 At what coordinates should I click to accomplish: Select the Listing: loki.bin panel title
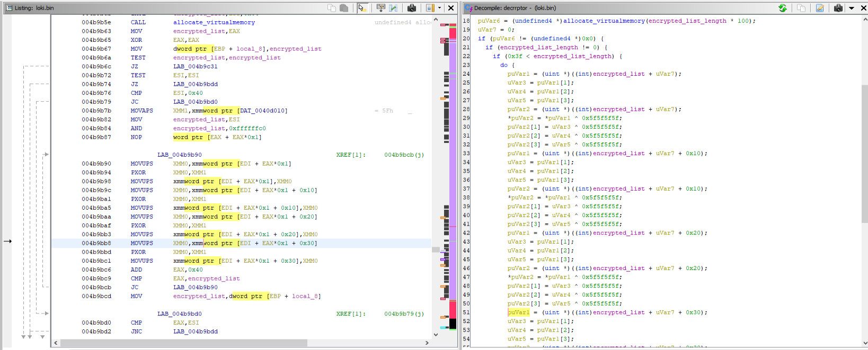point(34,8)
